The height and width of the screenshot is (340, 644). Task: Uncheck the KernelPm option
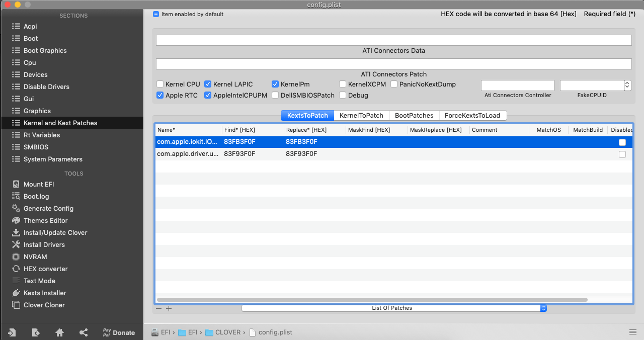click(275, 84)
